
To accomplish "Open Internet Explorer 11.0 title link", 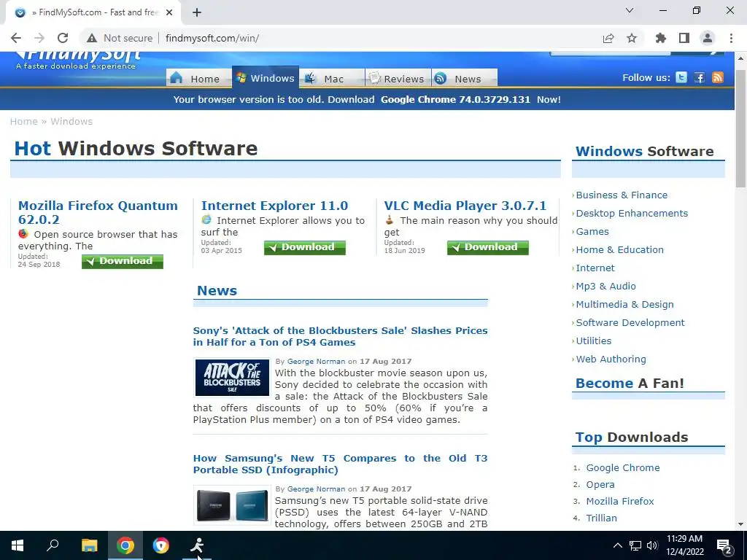I will click(274, 206).
